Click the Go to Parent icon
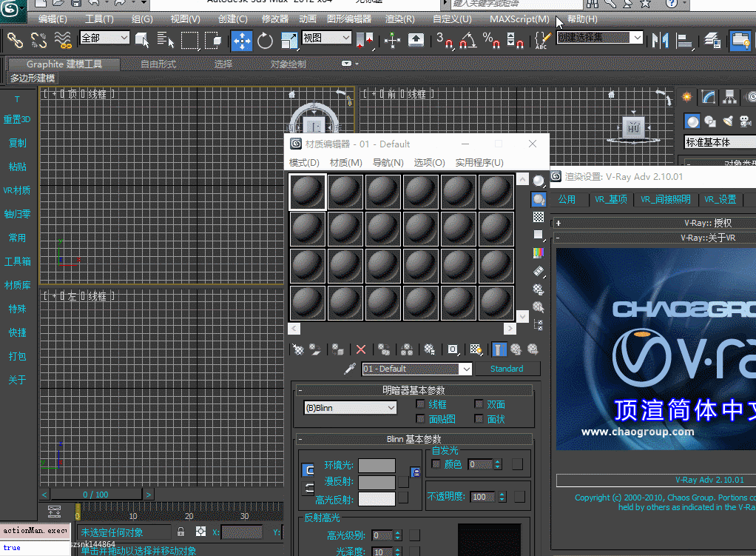The image size is (756, 556). click(x=516, y=349)
